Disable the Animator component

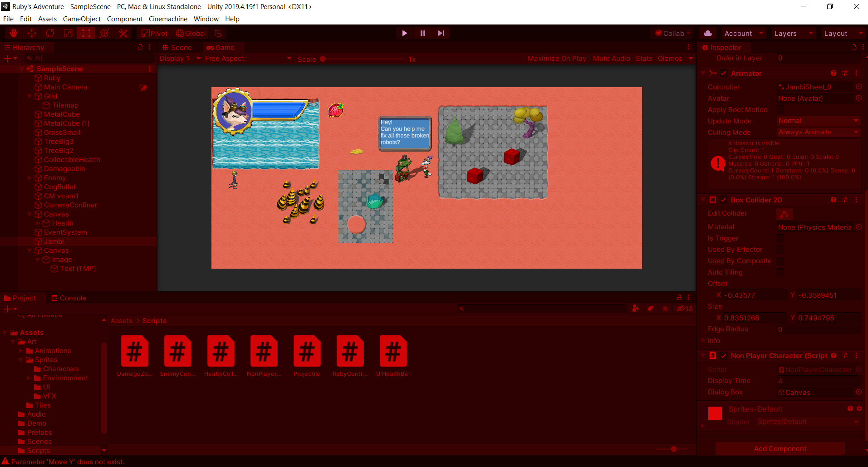pyautogui.click(x=724, y=73)
